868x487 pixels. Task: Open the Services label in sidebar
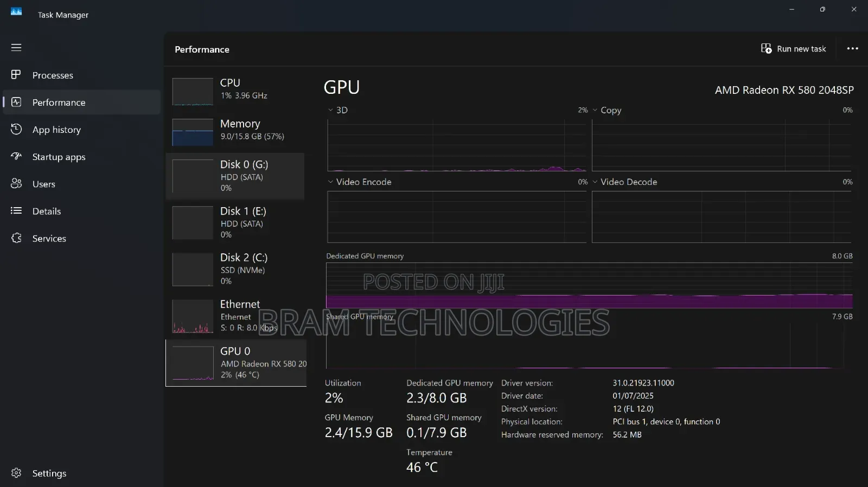pyautogui.click(x=49, y=239)
